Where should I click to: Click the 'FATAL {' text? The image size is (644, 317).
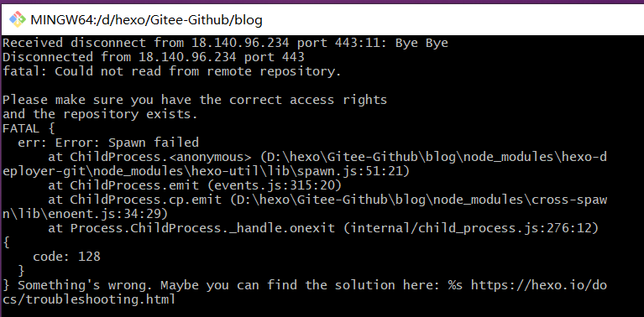pos(29,128)
